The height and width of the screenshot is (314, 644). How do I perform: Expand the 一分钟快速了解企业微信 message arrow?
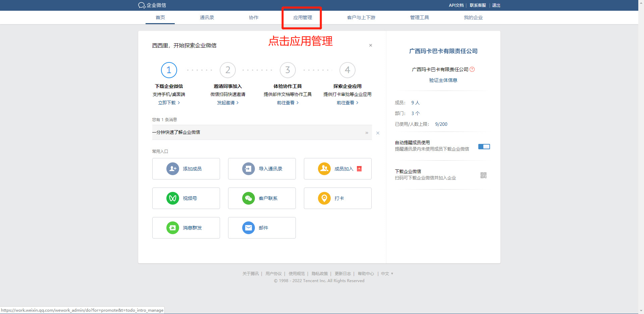click(367, 133)
